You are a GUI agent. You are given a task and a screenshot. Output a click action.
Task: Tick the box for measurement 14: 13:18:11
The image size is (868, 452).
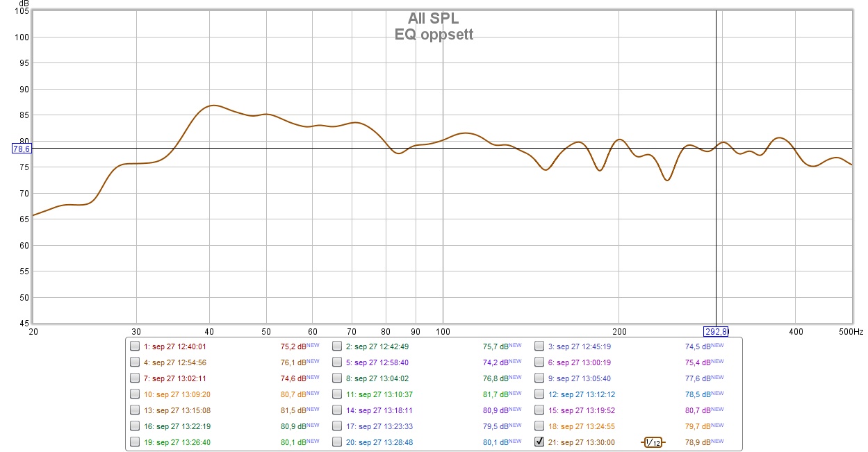[x=337, y=410]
